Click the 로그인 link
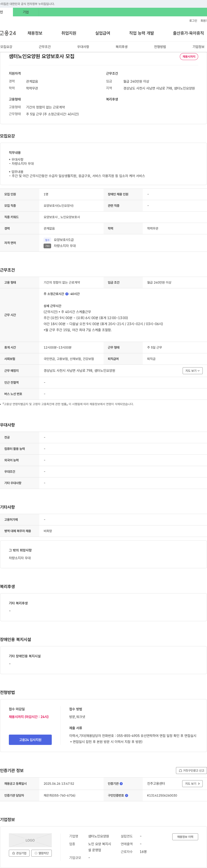 tap(193, 21)
